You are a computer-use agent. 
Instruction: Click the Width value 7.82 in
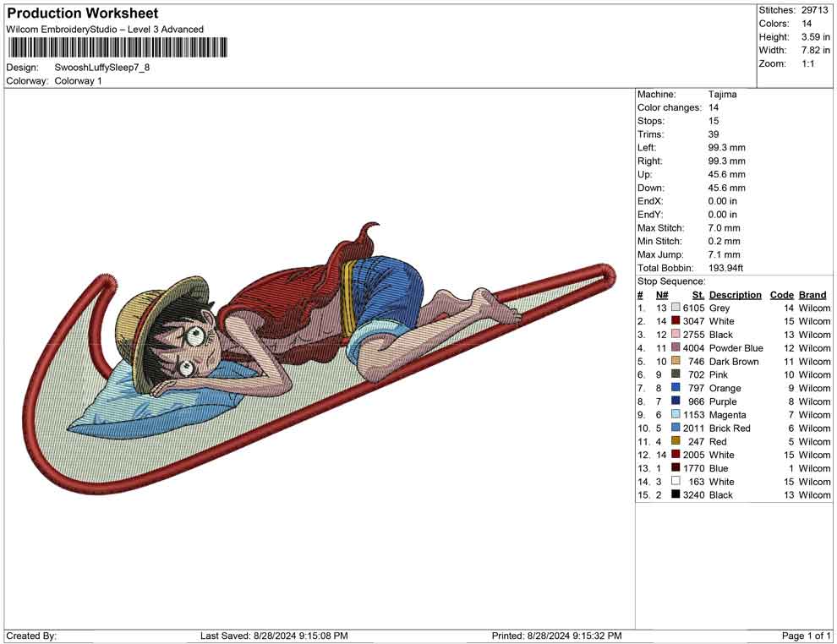[x=816, y=50]
